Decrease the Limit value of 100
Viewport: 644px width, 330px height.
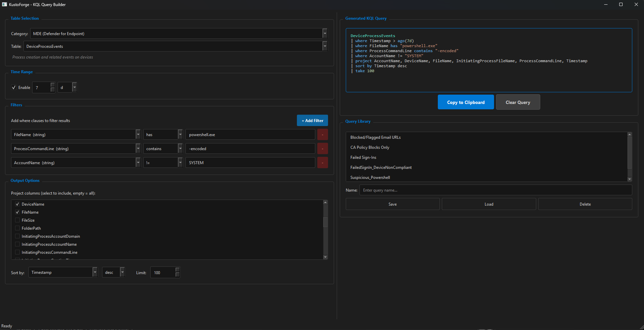pyautogui.click(x=177, y=274)
